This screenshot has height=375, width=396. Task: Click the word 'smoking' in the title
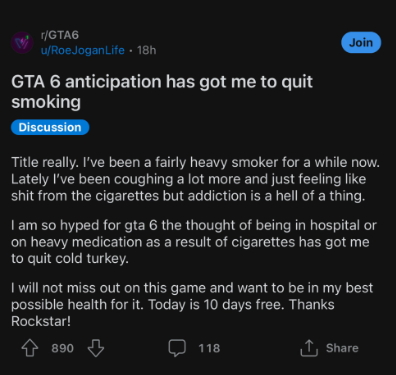(x=46, y=102)
